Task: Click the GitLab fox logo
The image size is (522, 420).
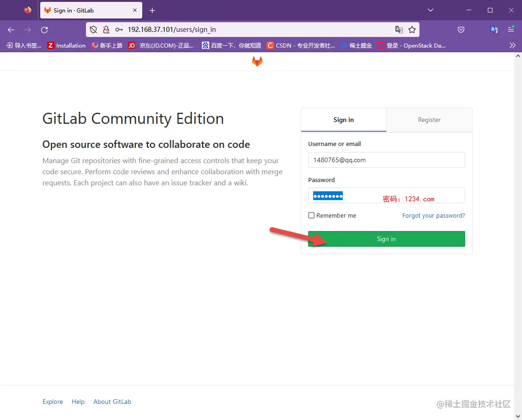Action: coord(257,61)
